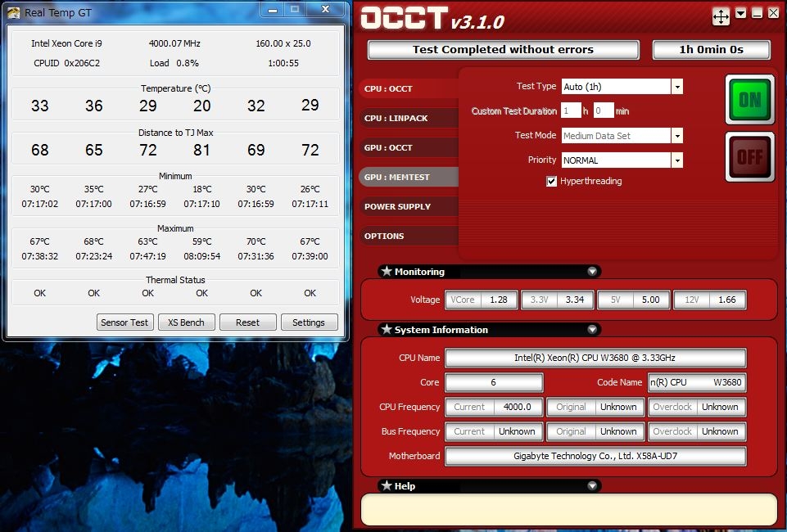The image size is (787, 532).
Task: Click the 160.00 x 25.0 multiplier text
Action: click(x=283, y=43)
